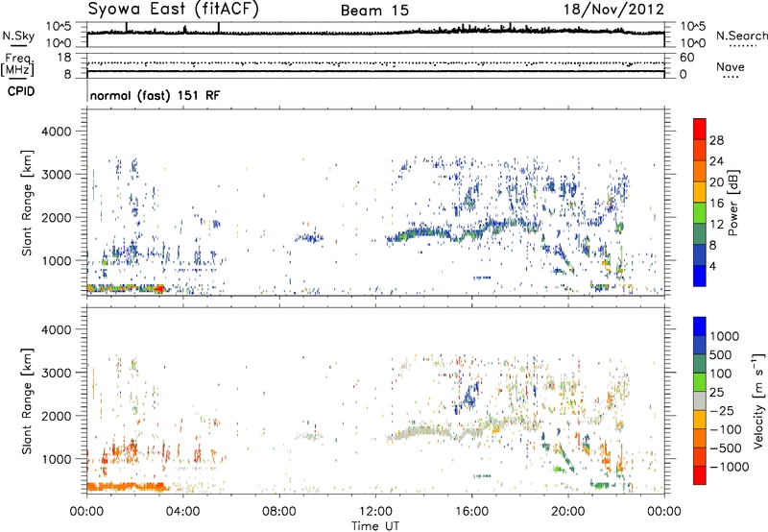
Task: Click the "CPID" row label
Action: pos(21,91)
